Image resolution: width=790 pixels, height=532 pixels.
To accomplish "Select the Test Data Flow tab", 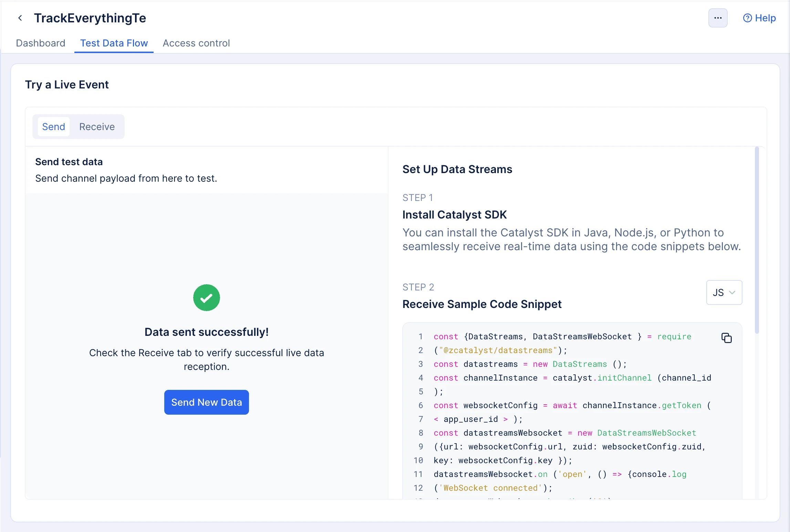I will click(114, 43).
